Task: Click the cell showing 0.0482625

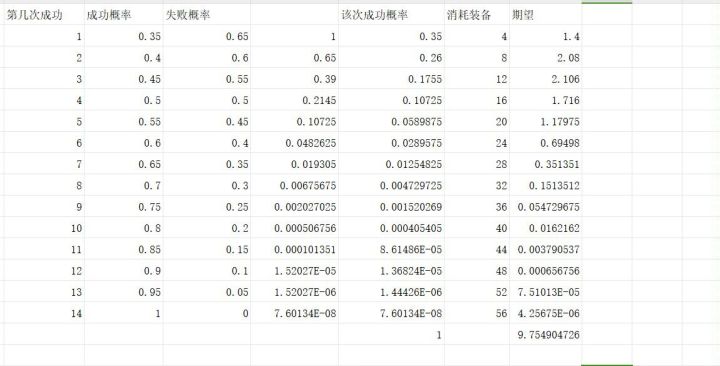Action: (294, 143)
